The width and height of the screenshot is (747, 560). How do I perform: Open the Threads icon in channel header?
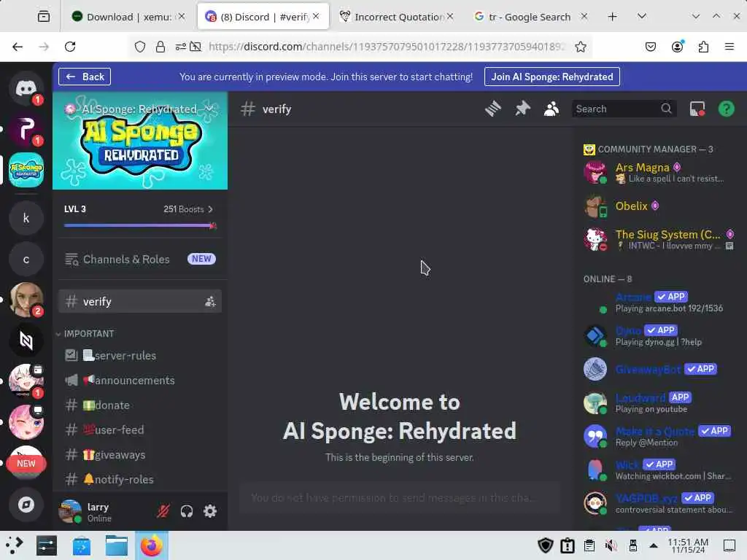point(493,109)
